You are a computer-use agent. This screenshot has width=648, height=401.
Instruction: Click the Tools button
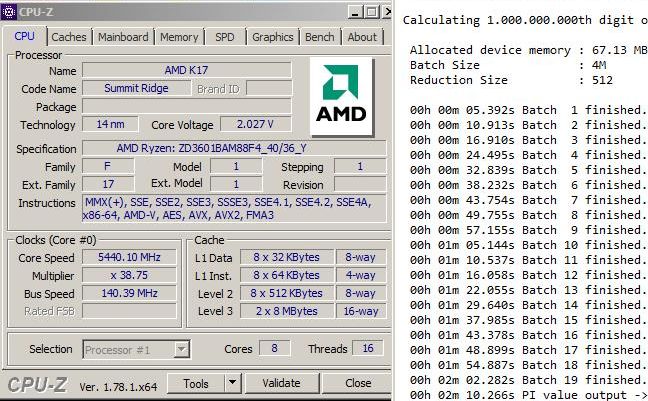click(197, 383)
